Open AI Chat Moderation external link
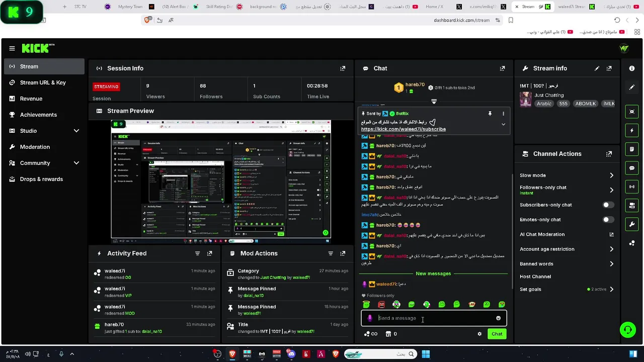 click(612, 234)
